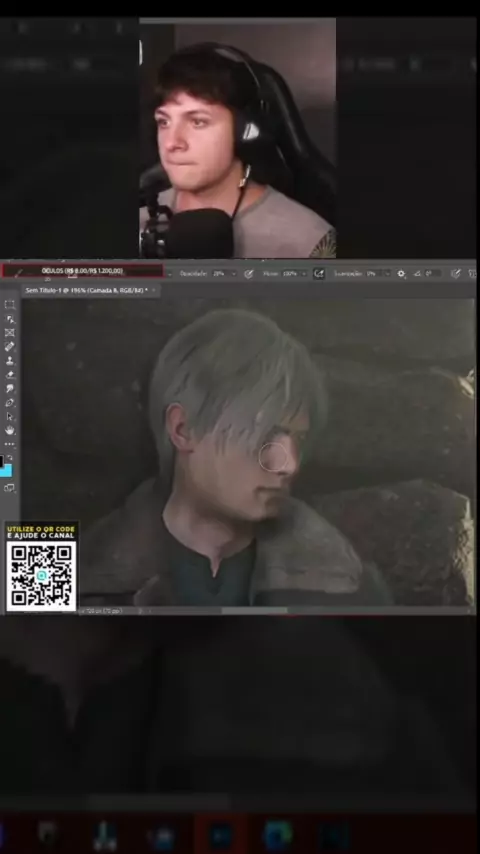Select the Clone Stamp tool

click(x=9, y=361)
